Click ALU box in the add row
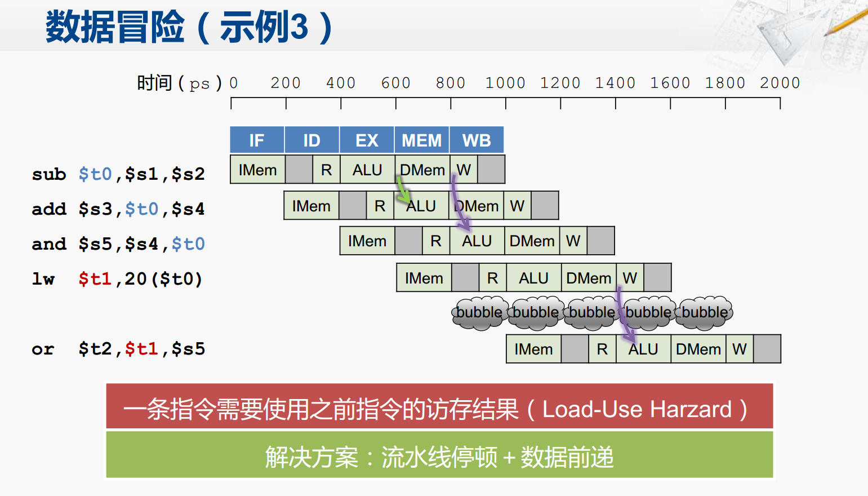This screenshot has height=496, width=868. 421,206
